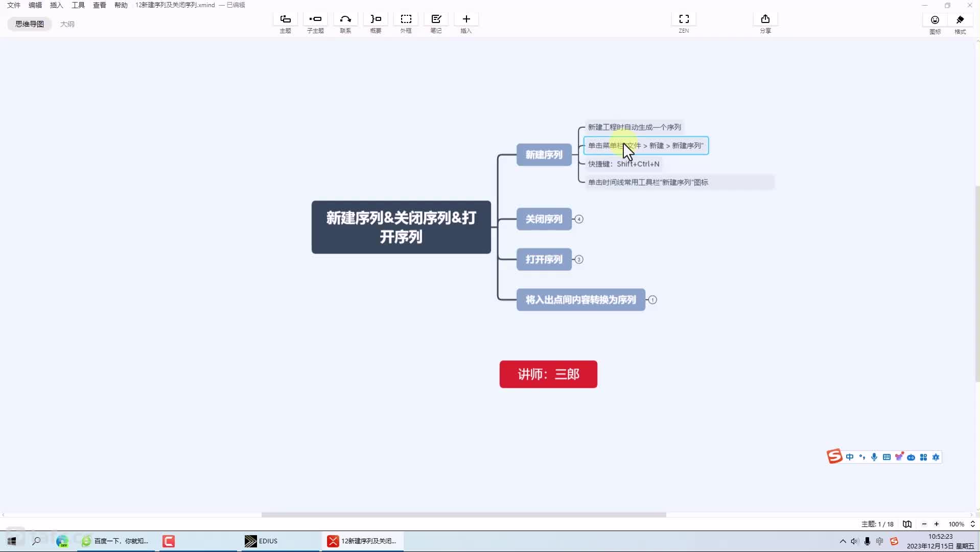Open the Windows Start menu
980x552 pixels.
point(12,541)
